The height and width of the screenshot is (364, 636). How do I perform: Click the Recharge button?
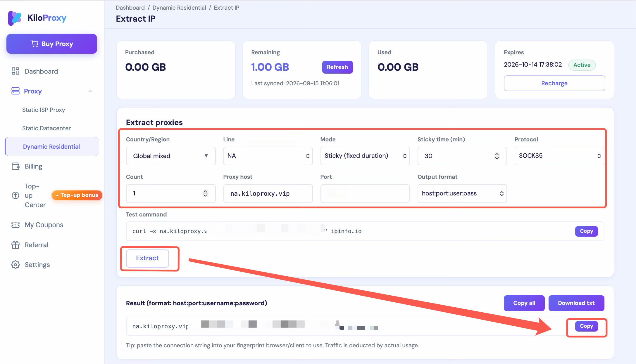point(554,83)
